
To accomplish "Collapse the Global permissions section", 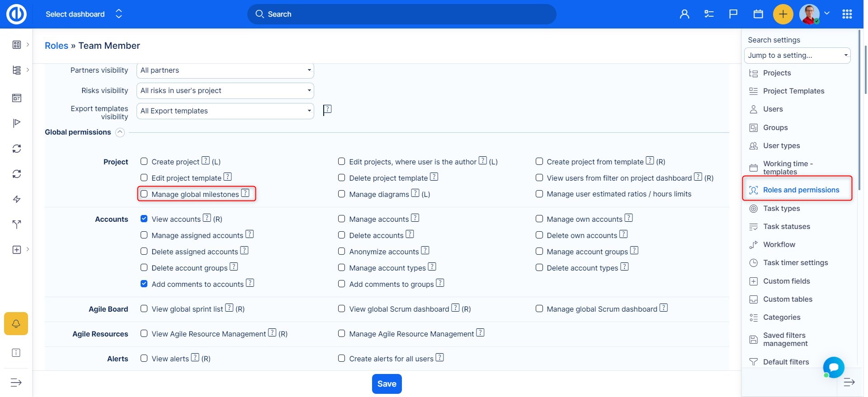I will click(120, 132).
